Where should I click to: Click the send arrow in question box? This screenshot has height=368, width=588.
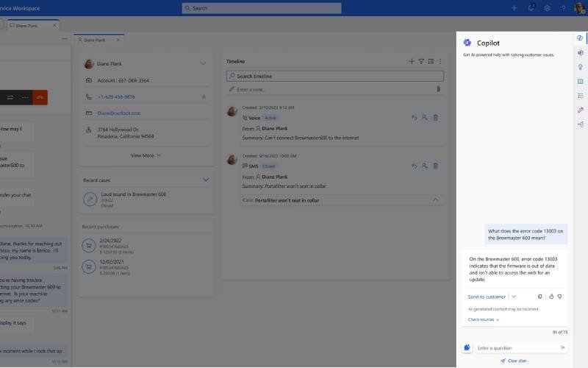563,347
